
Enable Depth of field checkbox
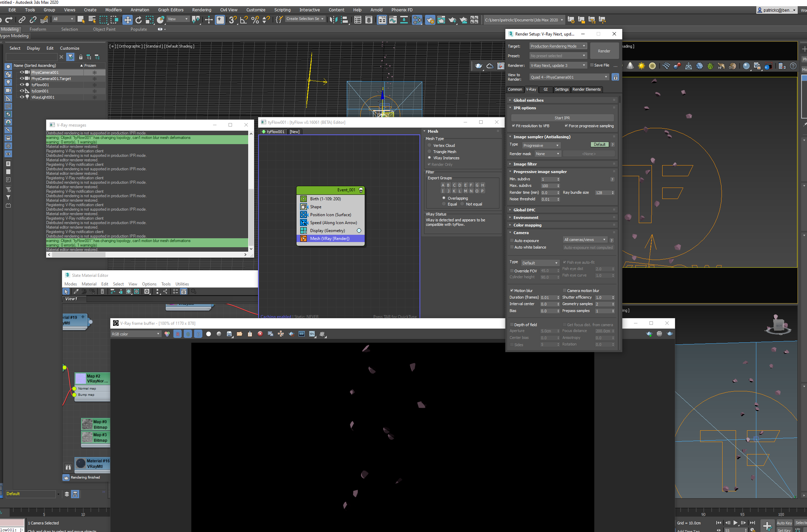(x=512, y=325)
